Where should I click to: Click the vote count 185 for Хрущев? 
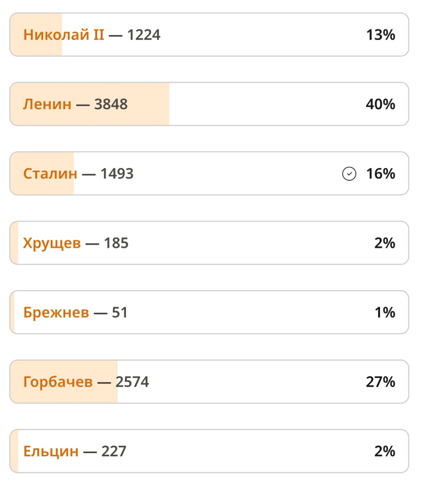(116, 243)
